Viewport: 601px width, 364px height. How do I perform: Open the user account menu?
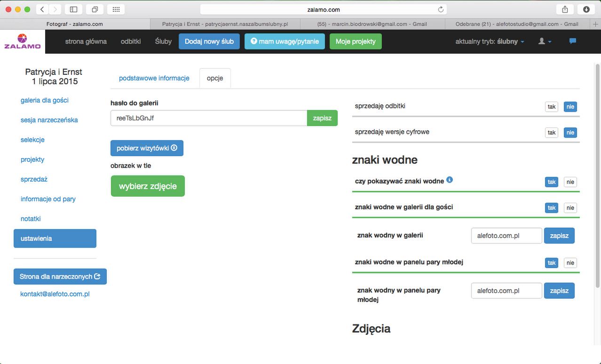coord(545,41)
